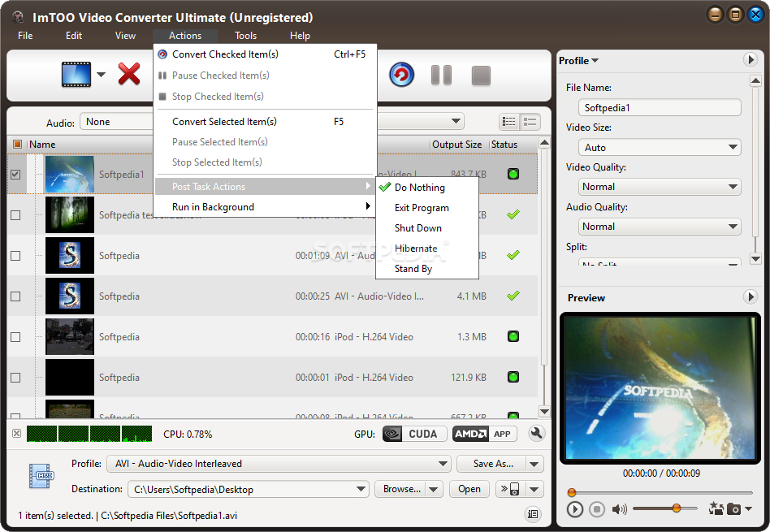This screenshot has height=532, width=770.
Task: Click the Softpedia1 video thumbnail
Action: pyautogui.click(x=70, y=175)
